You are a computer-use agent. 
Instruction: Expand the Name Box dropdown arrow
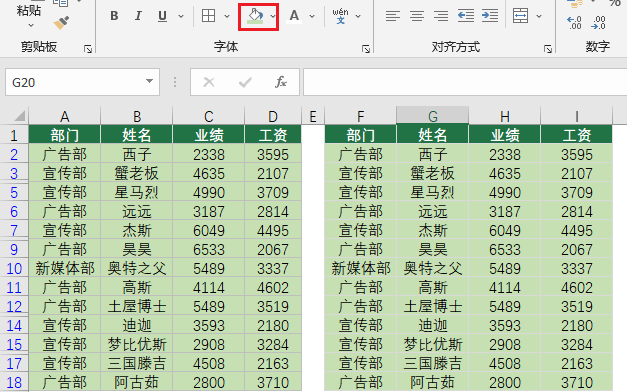point(149,81)
